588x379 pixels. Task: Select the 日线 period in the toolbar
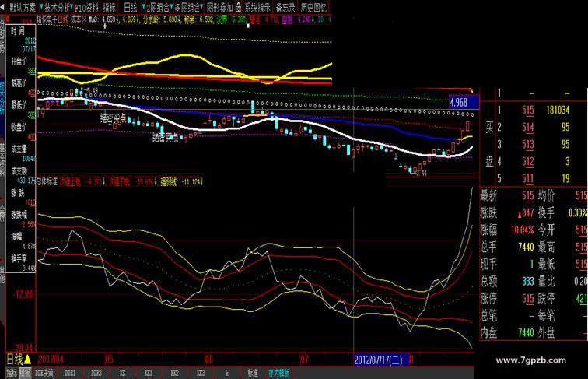tap(131, 7)
